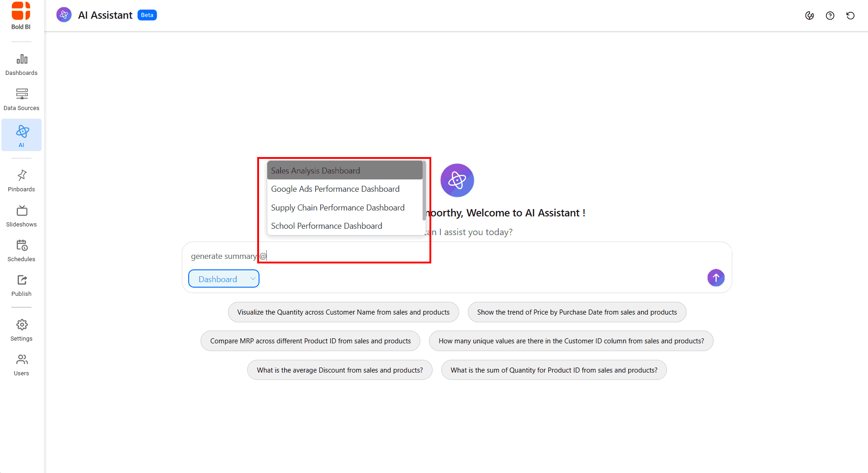Choose Google Ads Performance Dashboard
The image size is (868, 473).
(345, 189)
